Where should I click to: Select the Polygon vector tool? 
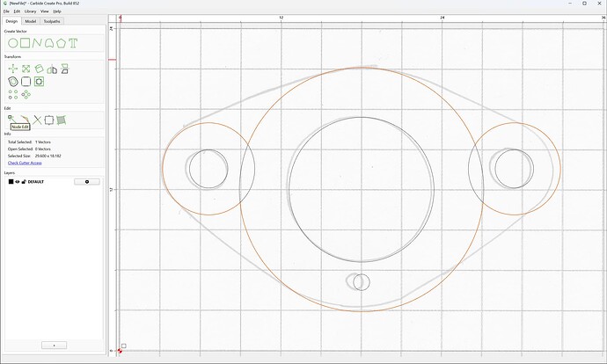[61, 43]
